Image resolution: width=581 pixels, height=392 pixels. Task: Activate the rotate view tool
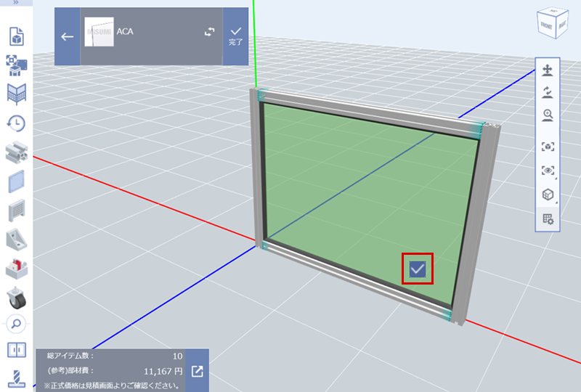tap(548, 92)
